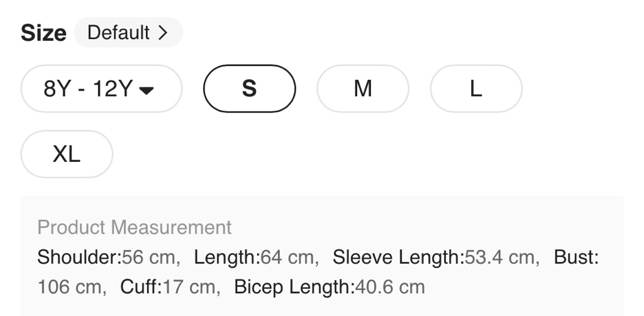Click the Bust measurement label
Screen dimensions: 644x316
coord(576,257)
